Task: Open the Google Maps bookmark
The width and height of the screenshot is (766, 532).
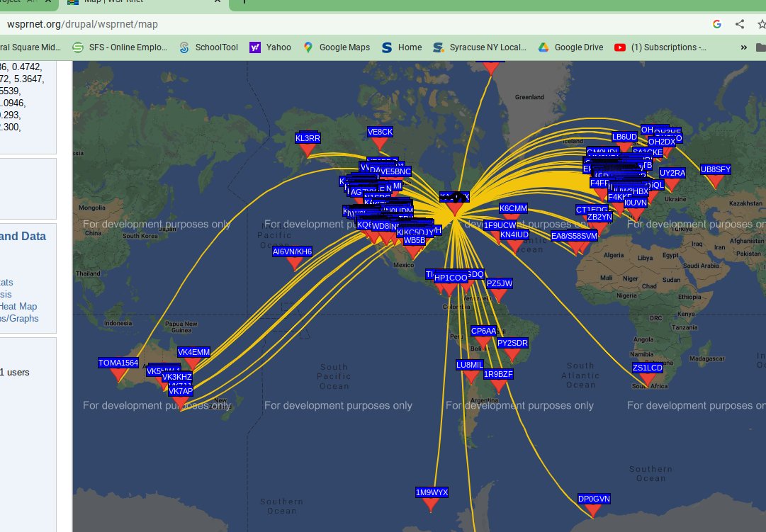Action: [x=336, y=47]
